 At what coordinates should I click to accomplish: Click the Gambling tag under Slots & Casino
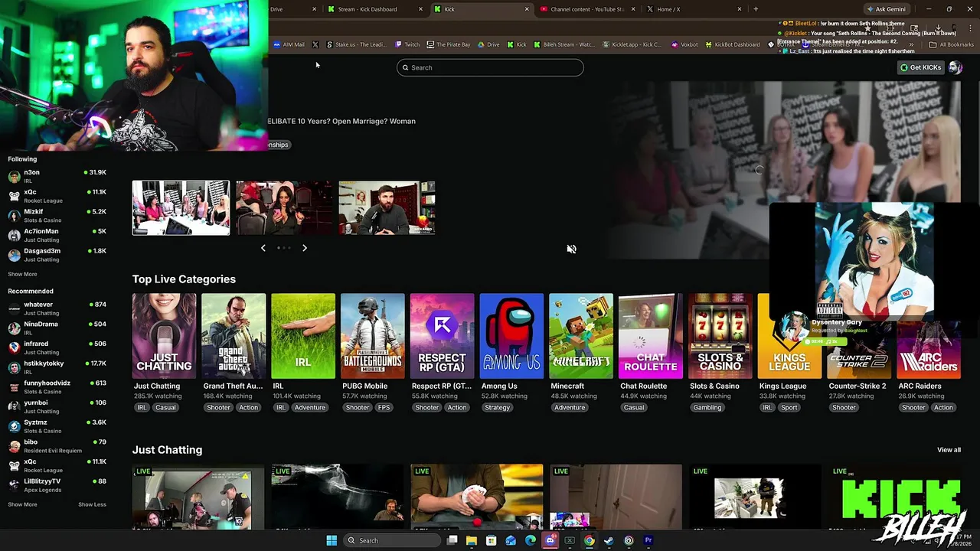[707, 407]
